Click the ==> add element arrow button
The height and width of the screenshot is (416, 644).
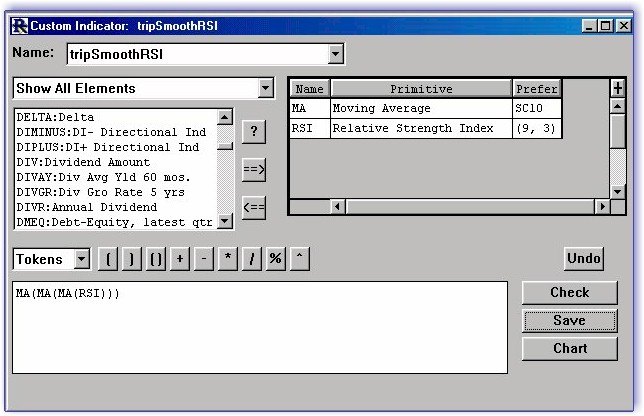click(254, 170)
